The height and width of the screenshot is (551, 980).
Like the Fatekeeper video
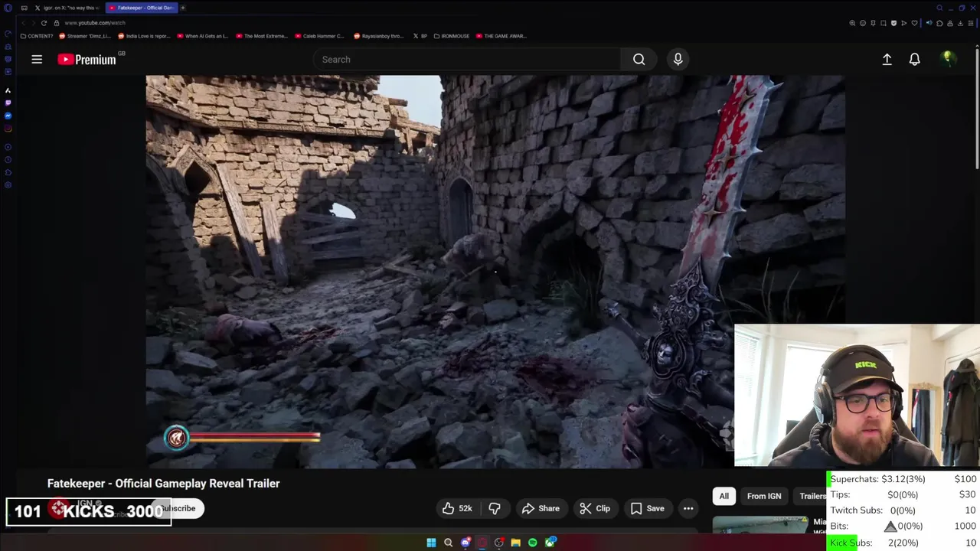pos(456,508)
